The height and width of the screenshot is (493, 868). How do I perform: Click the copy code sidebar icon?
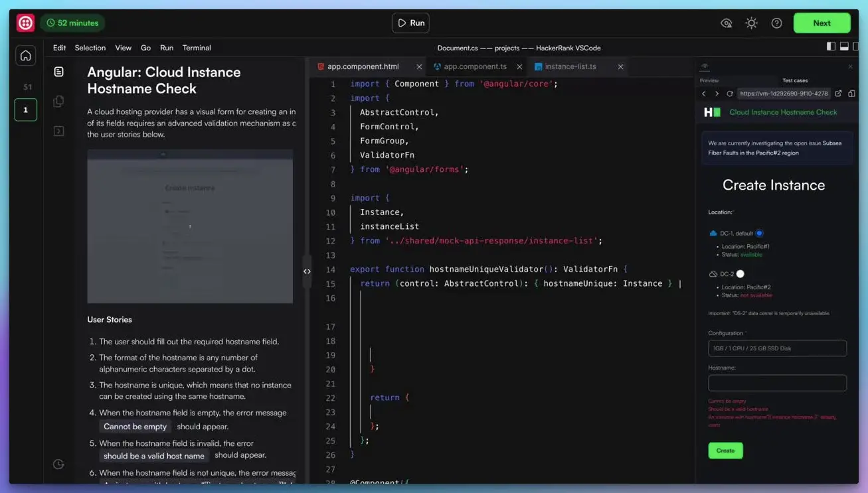pos(58,101)
